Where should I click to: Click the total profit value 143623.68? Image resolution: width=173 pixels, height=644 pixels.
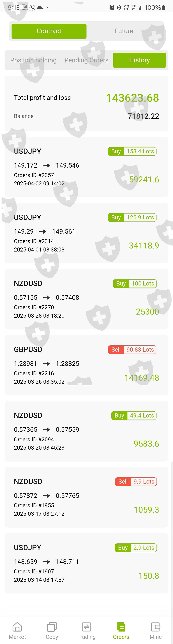(x=132, y=98)
